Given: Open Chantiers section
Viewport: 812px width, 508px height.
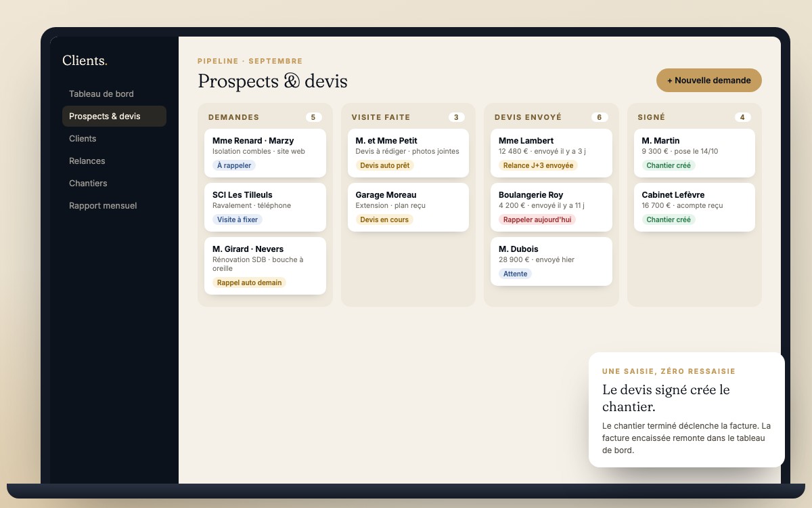Looking at the screenshot, I should click(x=114, y=184).
